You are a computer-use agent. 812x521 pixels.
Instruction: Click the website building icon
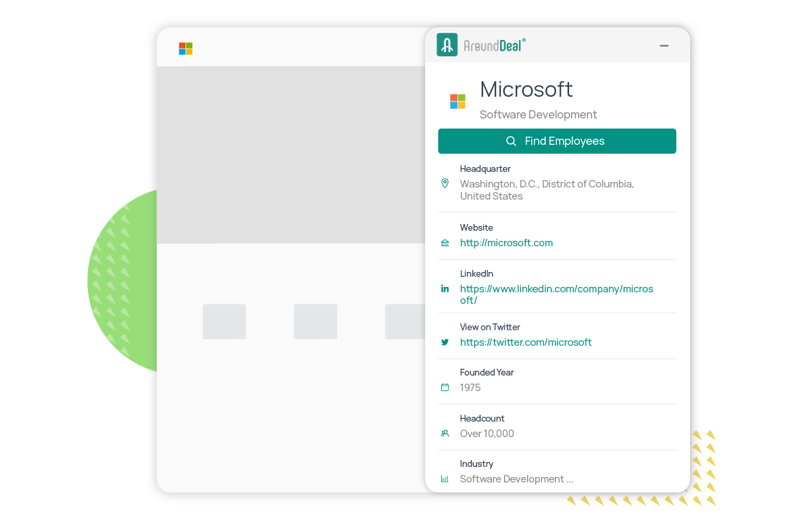click(445, 243)
